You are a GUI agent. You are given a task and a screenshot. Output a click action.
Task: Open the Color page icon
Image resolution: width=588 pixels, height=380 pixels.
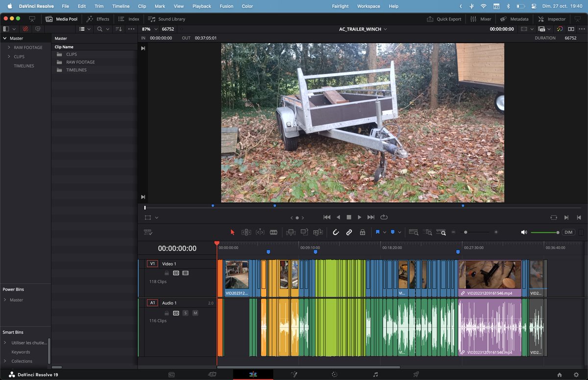[335, 375]
